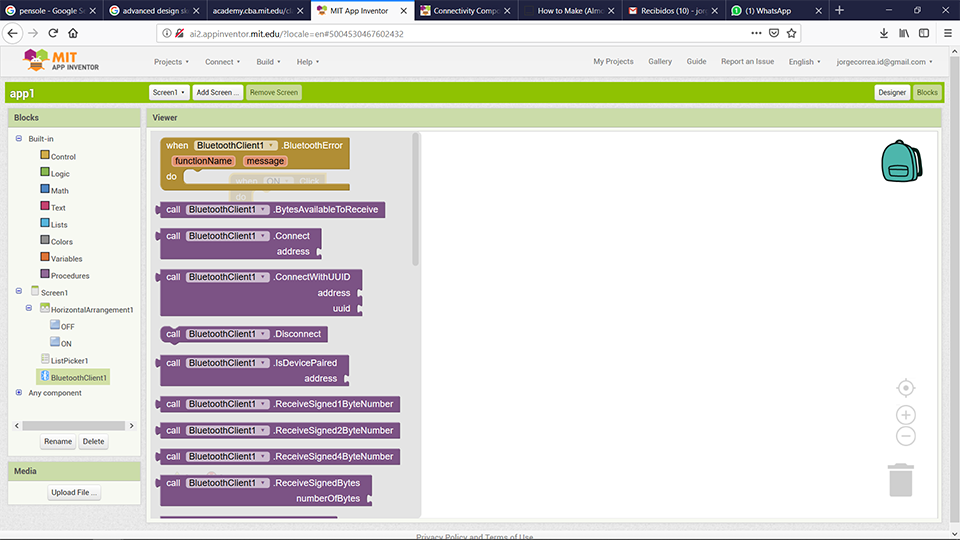Click the Upload File button
This screenshot has height=540, width=960.
pyautogui.click(x=74, y=492)
